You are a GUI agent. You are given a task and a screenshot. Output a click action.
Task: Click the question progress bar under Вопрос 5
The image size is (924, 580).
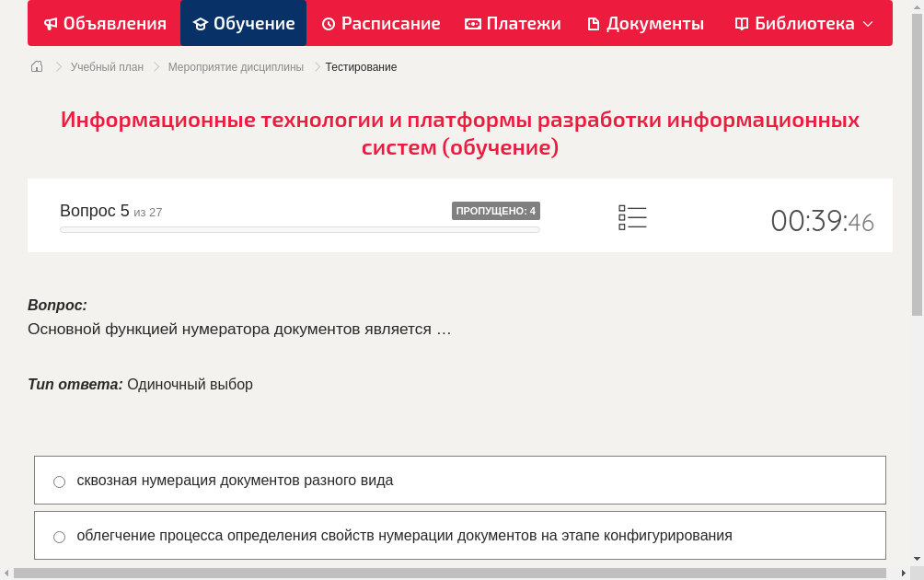pos(299,229)
